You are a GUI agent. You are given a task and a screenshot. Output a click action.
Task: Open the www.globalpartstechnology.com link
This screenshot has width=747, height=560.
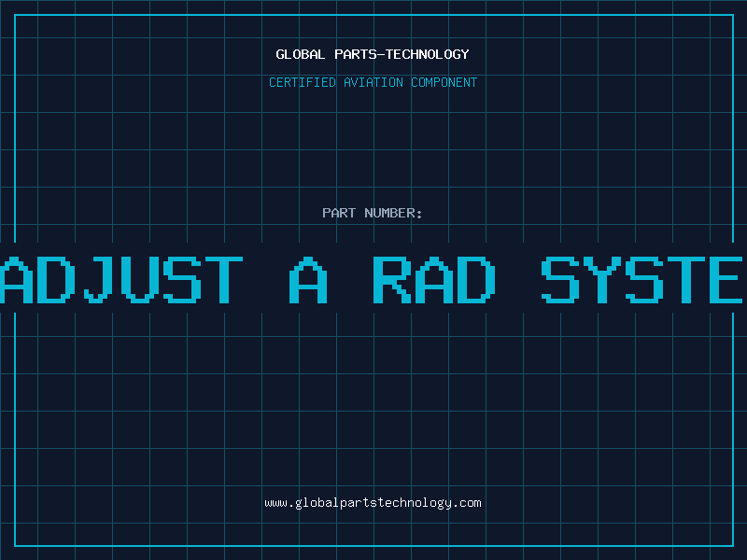click(x=373, y=503)
